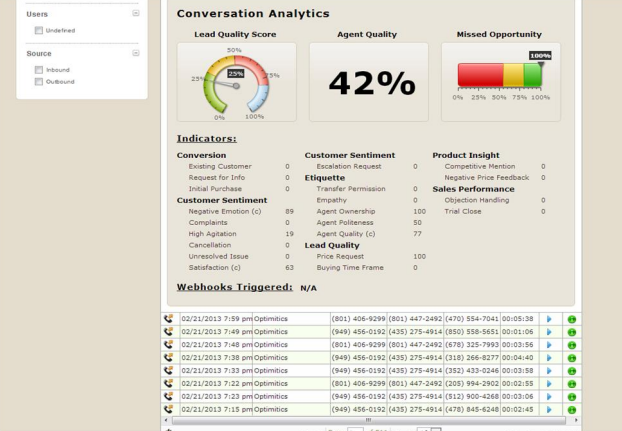Click the phone call icon for the 7:49 pm call
This screenshot has height=431, width=622.
[169, 332]
